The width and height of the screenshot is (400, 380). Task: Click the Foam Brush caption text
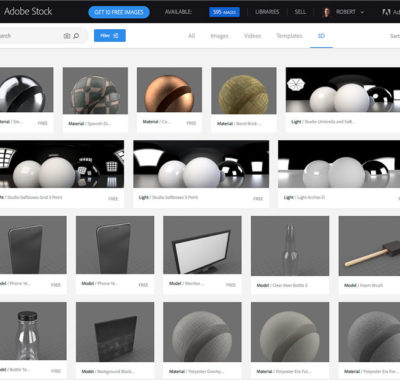coord(364,285)
